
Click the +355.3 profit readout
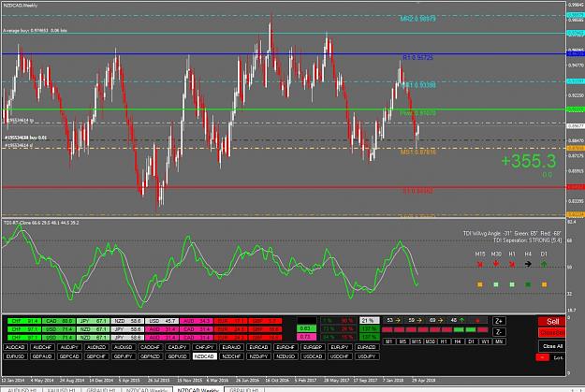[528, 161]
